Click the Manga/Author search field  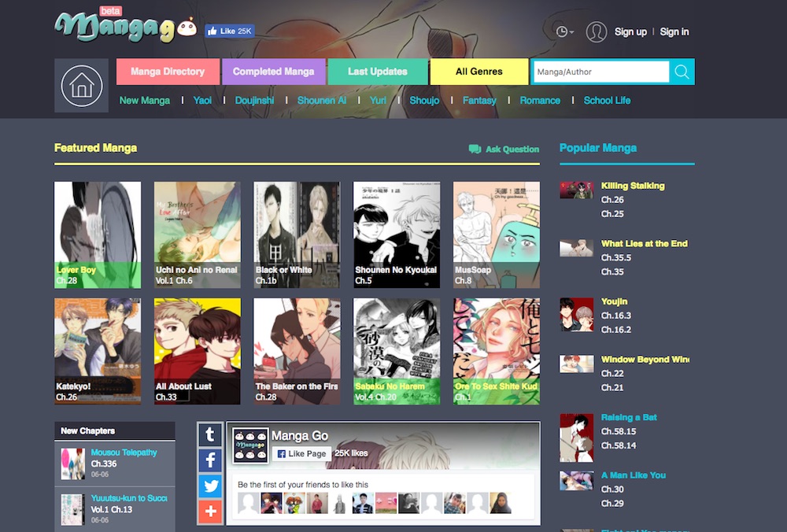pos(600,72)
